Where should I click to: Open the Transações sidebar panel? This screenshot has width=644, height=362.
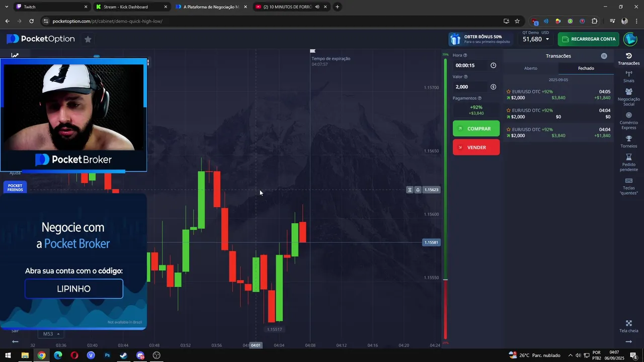628,59
